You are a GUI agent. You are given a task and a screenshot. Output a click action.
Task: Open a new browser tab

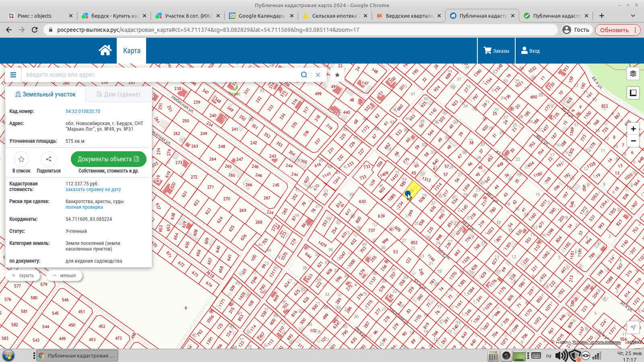[x=602, y=16]
